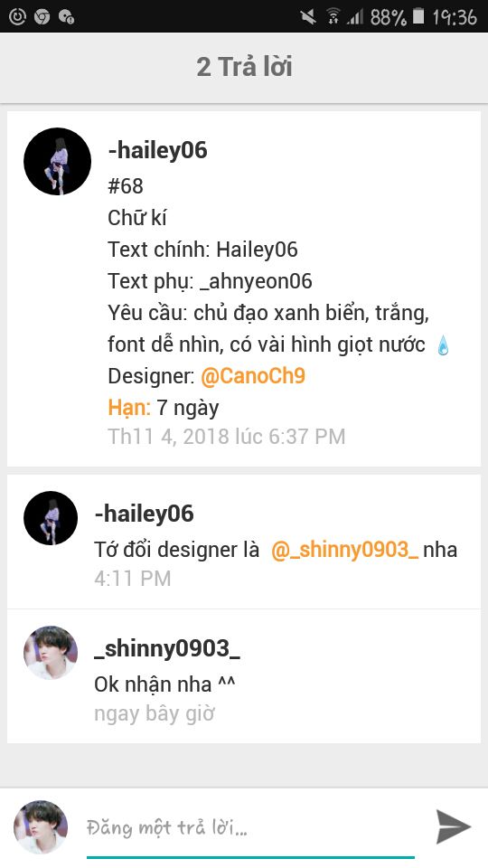Tap the cellular signal bars icon
The image size is (488, 868).
(x=354, y=17)
